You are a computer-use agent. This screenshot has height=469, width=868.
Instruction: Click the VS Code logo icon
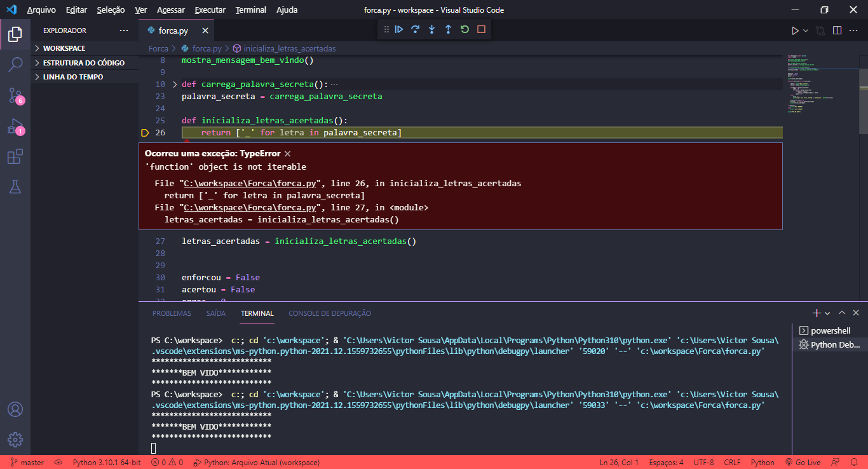click(x=11, y=10)
